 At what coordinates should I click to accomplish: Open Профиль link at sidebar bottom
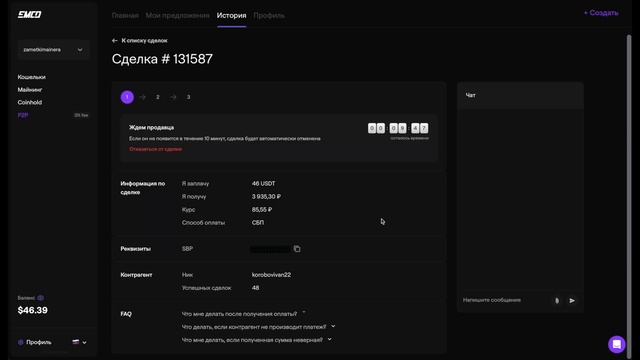click(39, 342)
